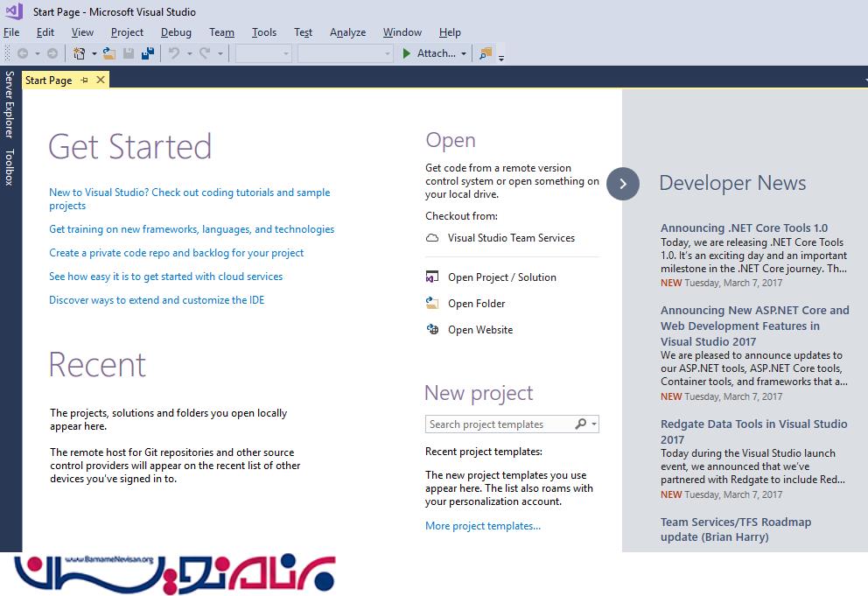868x596 pixels.
Task: Click the search magnifier in project templates box
Action: pyautogui.click(x=581, y=424)
